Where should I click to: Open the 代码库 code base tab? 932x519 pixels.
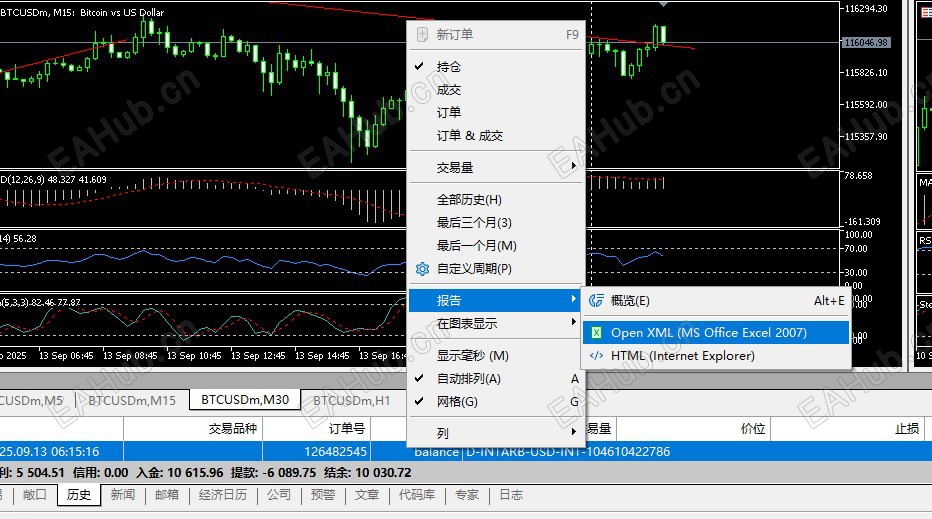point(417,495)
